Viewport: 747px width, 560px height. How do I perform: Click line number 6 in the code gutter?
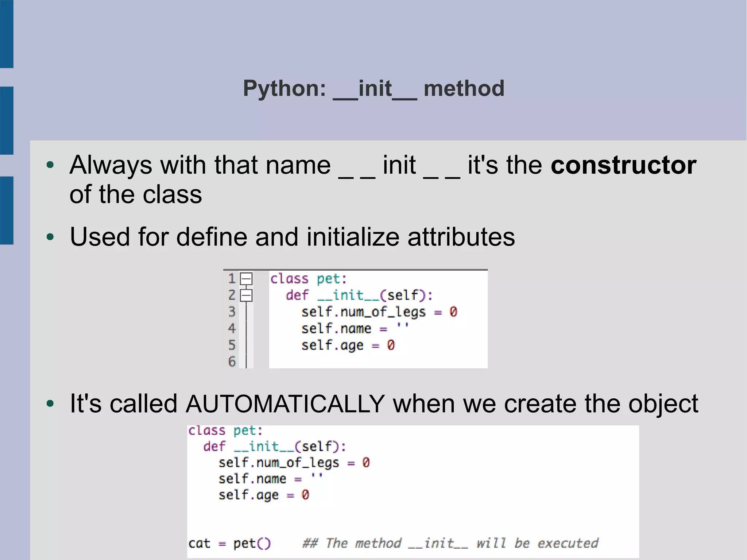click(x=232, y=362)
